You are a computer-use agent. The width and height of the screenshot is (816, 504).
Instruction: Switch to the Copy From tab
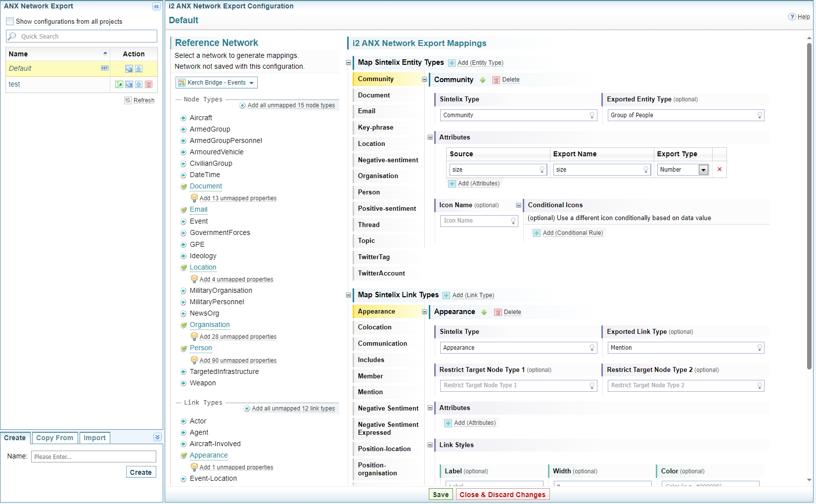(x=54, y=438)
